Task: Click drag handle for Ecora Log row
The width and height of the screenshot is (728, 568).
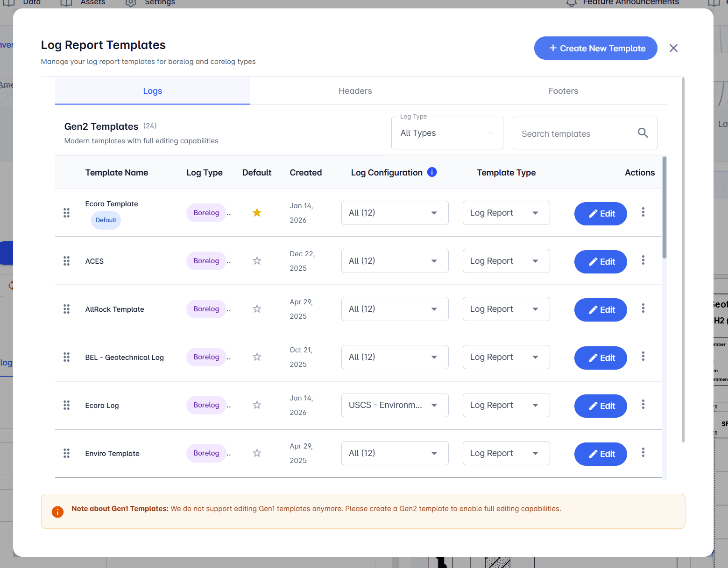Action: click(67, 405)
